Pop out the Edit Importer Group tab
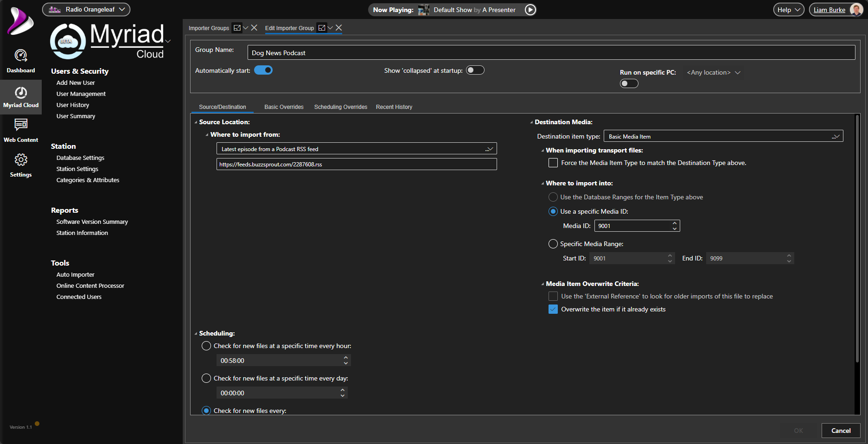This screenshot has width=868, height=444. tap(322, 28)
